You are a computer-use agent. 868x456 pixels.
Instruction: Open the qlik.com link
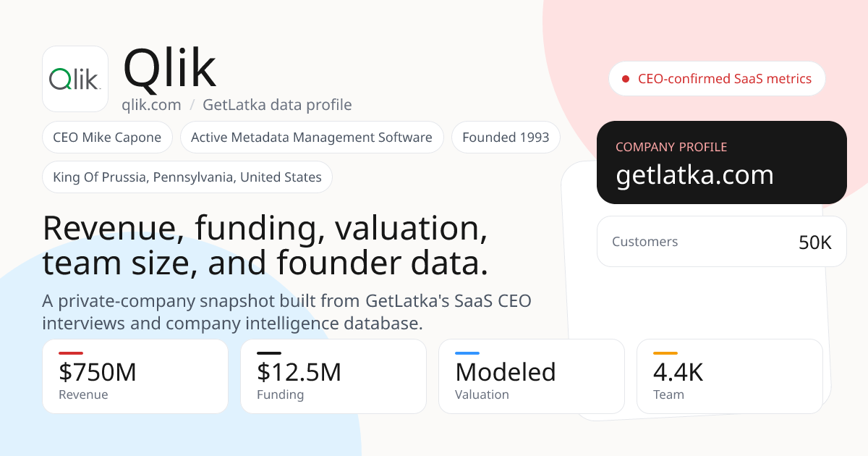pos(151,105)
